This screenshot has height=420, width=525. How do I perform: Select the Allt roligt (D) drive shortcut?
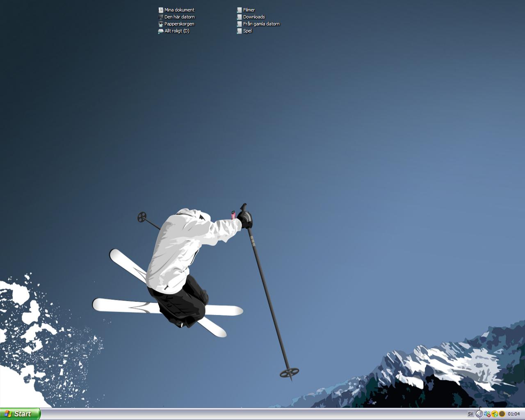coord(174,31)
